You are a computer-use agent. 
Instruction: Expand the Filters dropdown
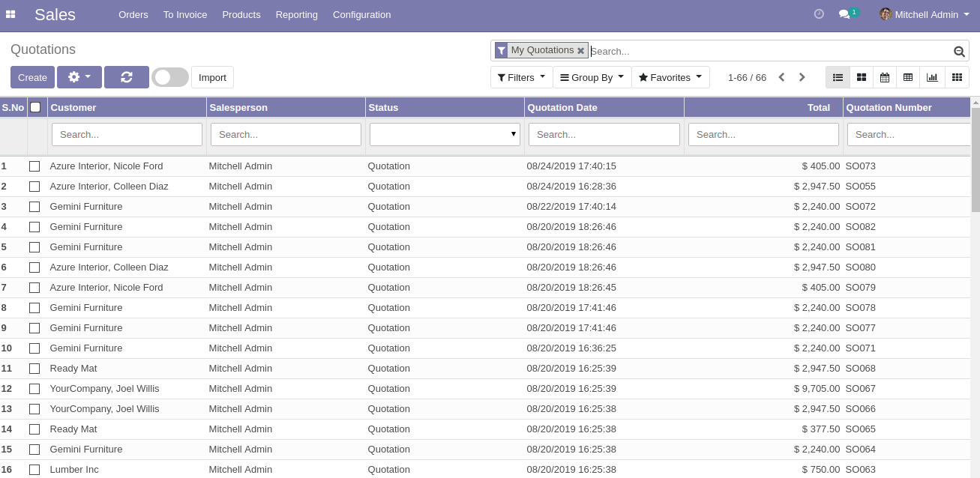521,77
